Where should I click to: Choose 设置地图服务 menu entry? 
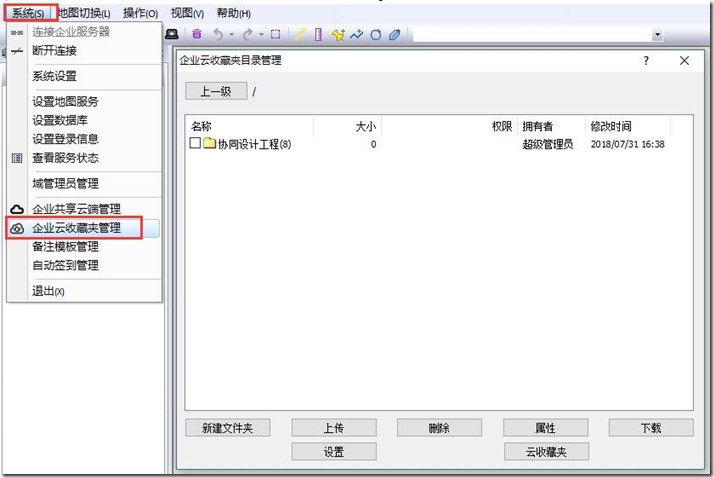84,102
